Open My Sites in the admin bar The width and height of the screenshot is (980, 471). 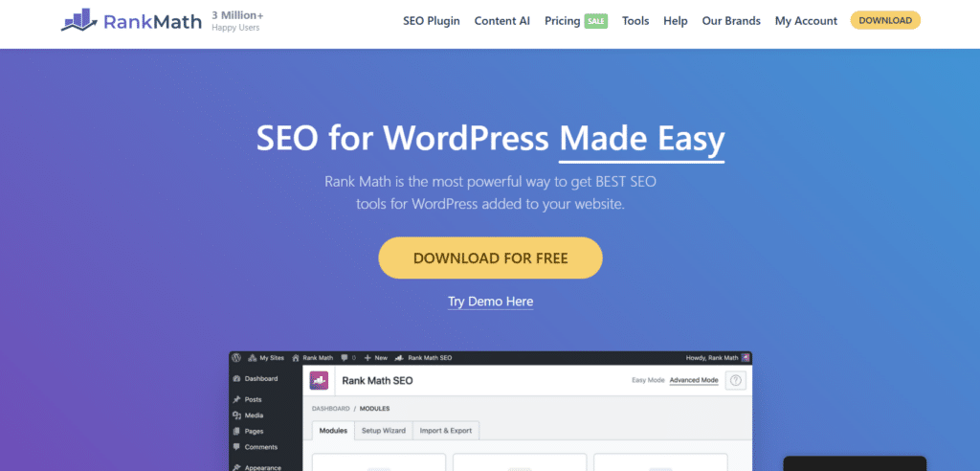click(266, 358)
